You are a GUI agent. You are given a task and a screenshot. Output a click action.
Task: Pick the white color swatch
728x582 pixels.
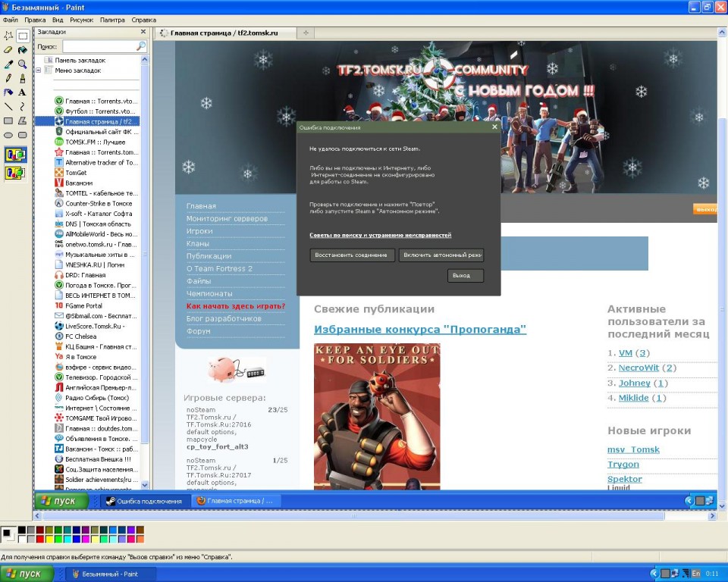[22, 539]
